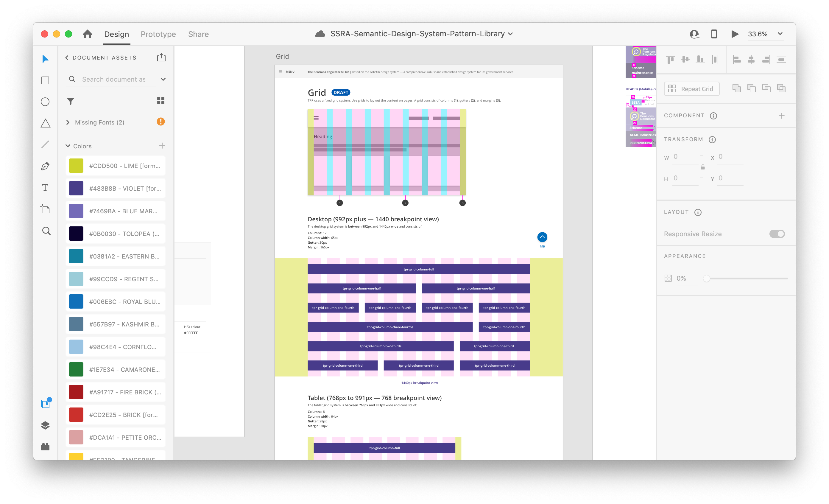The height and width of the screenshot is (504, 829).
Task: Open the Plugins panel
Action: [x=45, y=447]
